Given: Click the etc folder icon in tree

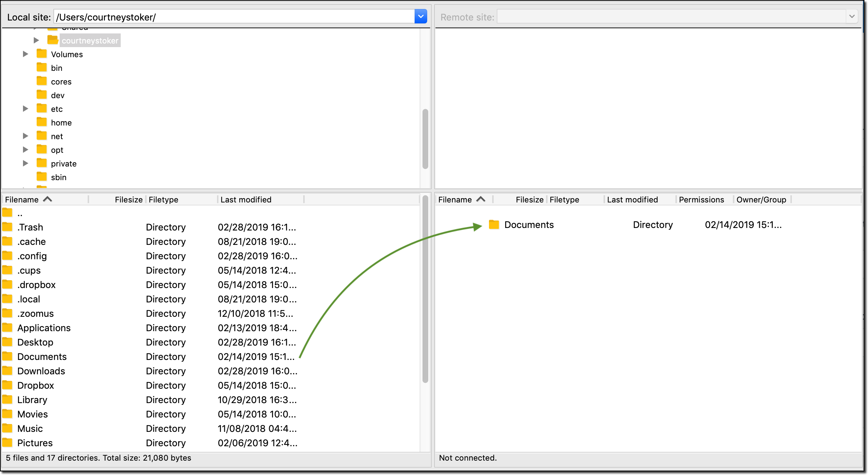Looking at the screenshot, I should [42, 109].
